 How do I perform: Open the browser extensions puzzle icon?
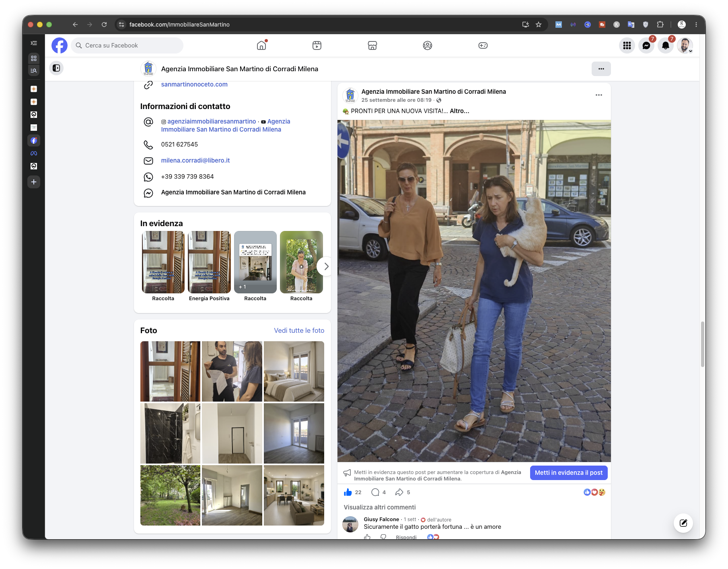660,25
